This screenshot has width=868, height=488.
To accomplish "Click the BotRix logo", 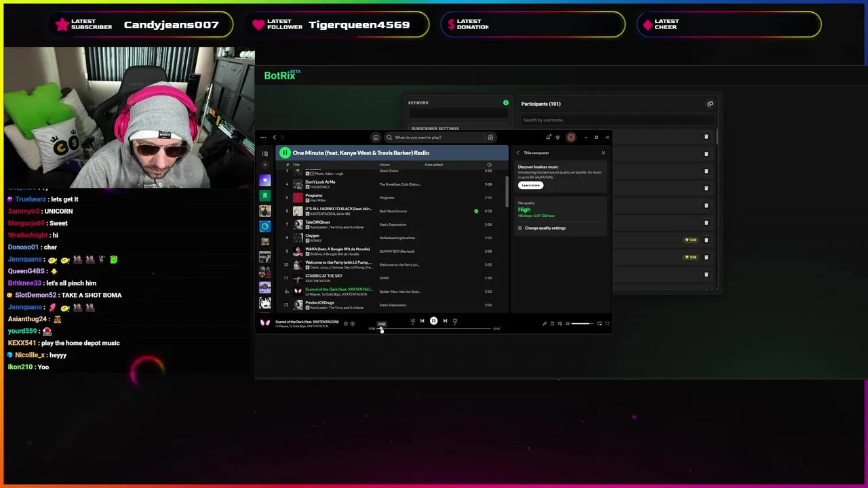I will [282, 75].
